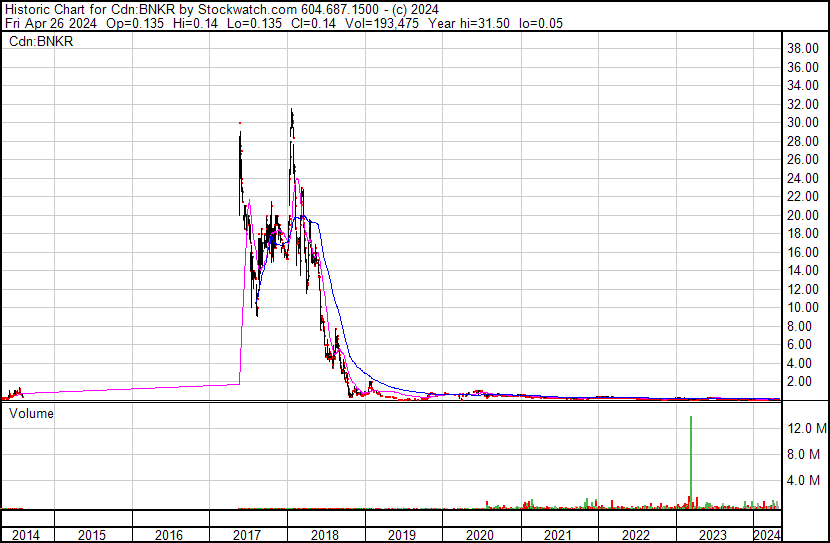Screen dimensions: 830x543
Task: Click the 2024 year label on timeline
Action: pos(767,535)
